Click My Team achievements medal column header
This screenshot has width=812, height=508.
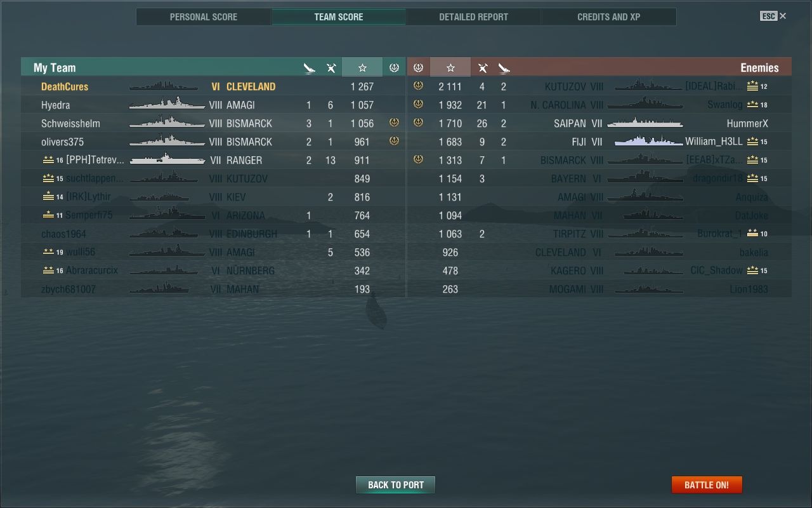point(394,67)
